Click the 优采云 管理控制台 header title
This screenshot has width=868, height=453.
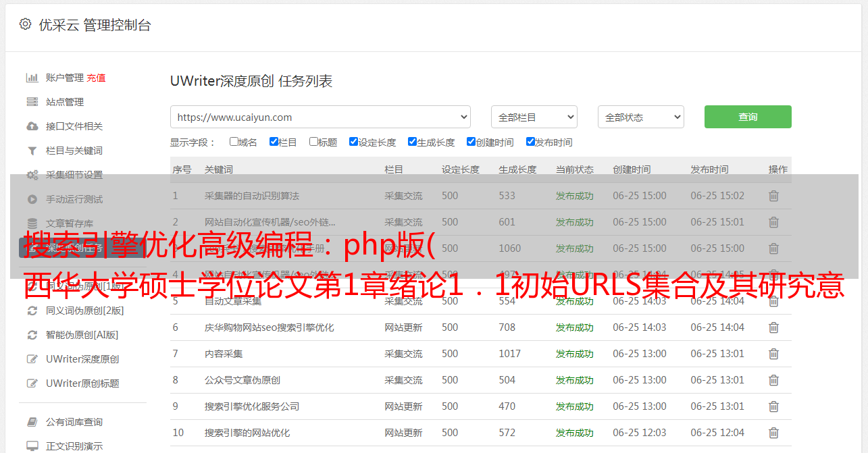click(95, 25)
